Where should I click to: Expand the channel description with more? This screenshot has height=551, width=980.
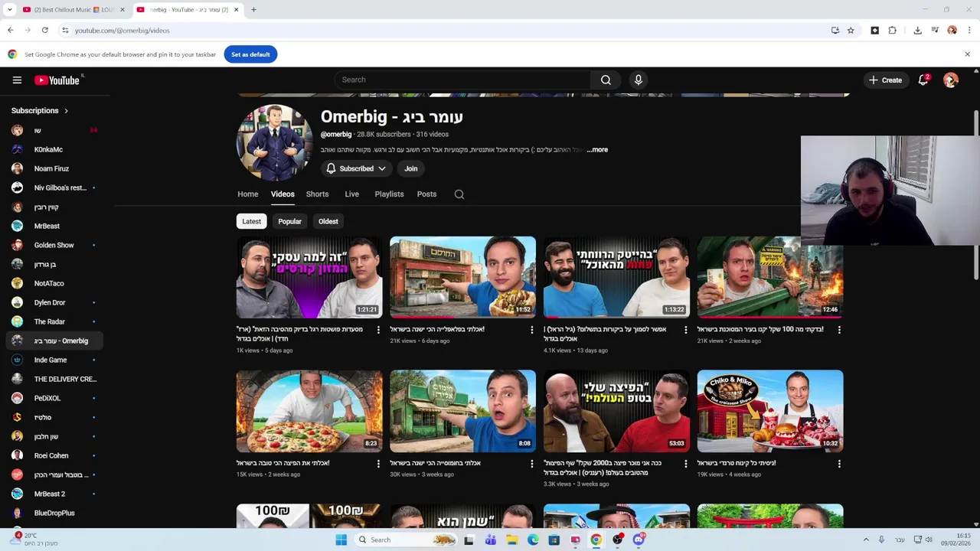(x=597, y=150)
